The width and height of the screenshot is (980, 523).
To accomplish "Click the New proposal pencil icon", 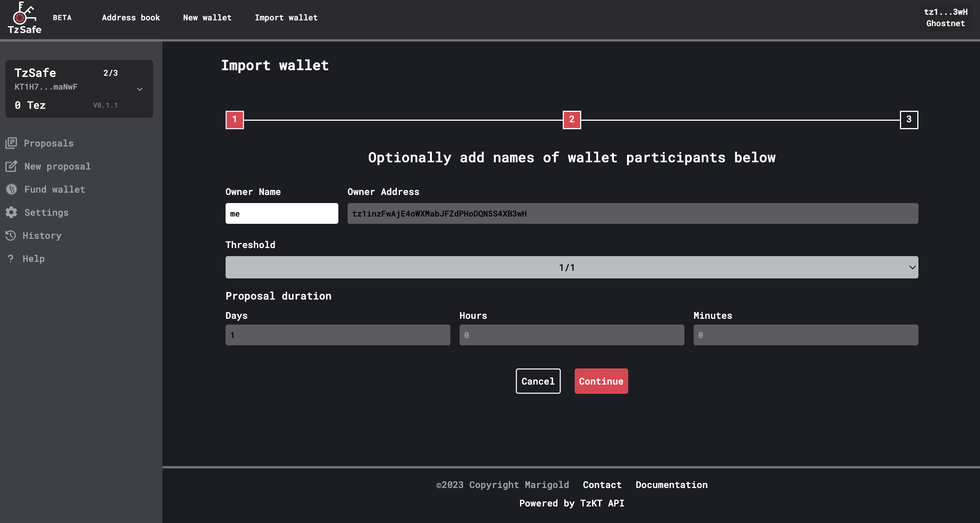I will (x=11, y=166).
